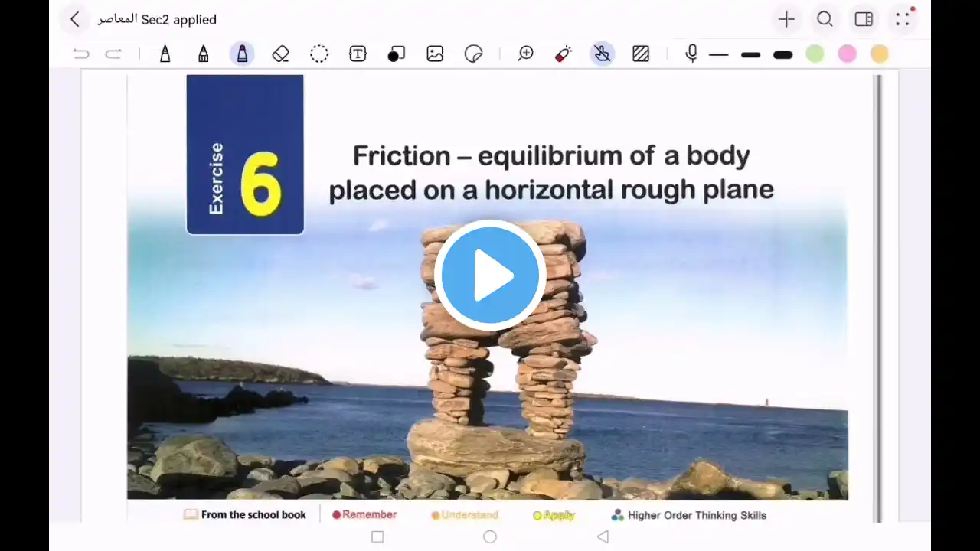This screenshot has width=980, height=551.
Task: Toggle finger drawing mode
Action: tap(603, 54)
